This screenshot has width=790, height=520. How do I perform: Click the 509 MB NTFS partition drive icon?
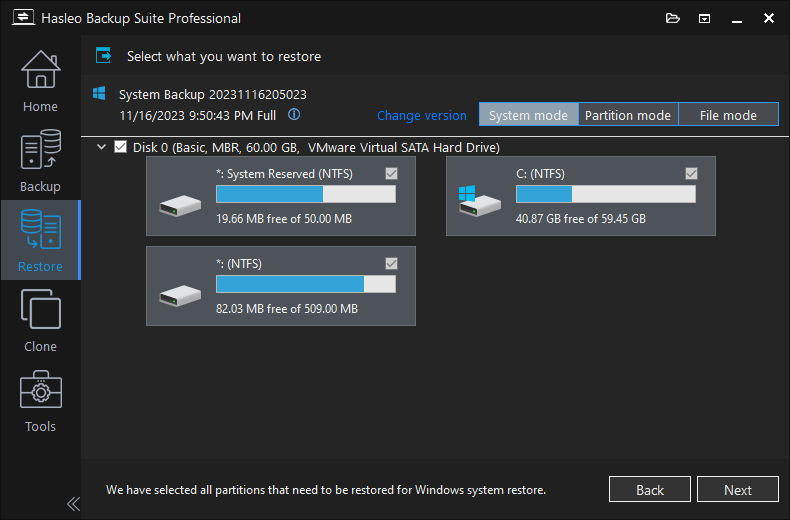180,296
